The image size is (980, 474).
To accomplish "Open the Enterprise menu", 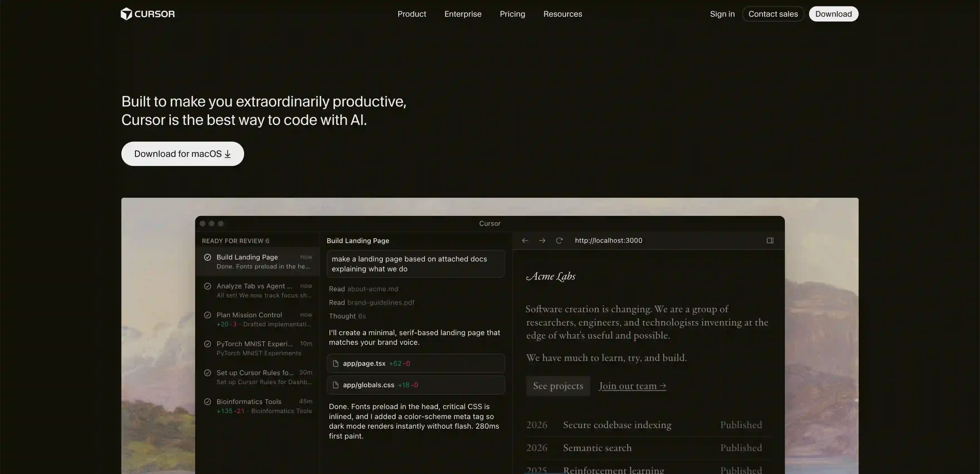I will pos(463,14).
